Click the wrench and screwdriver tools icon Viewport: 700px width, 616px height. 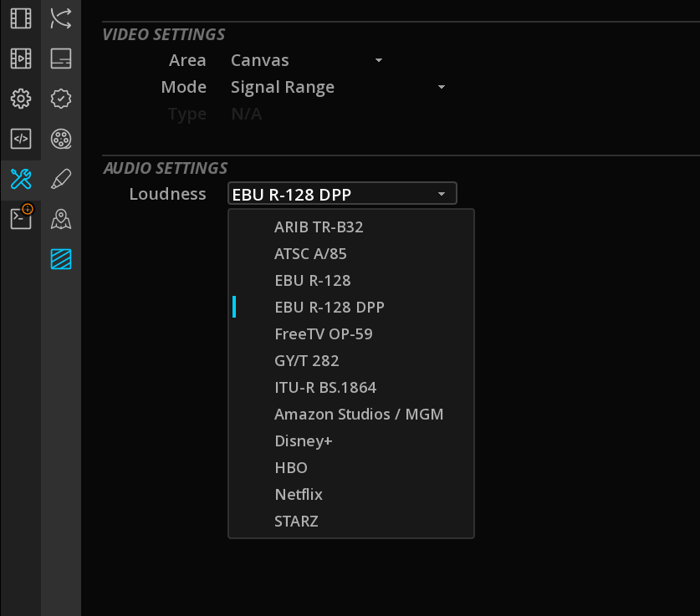[x=20, y=178]
